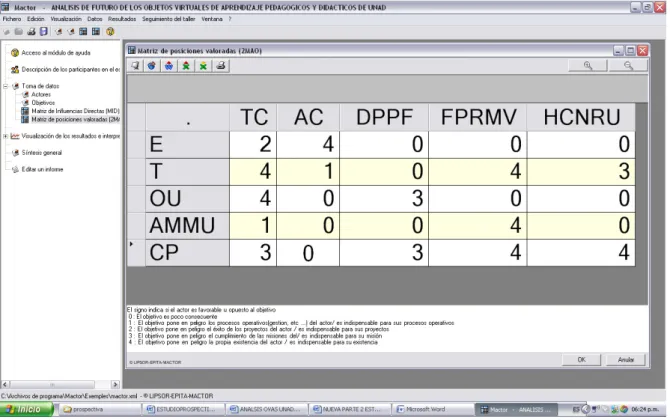
Task: Open the Datos menu
Action: pos(94,19)
